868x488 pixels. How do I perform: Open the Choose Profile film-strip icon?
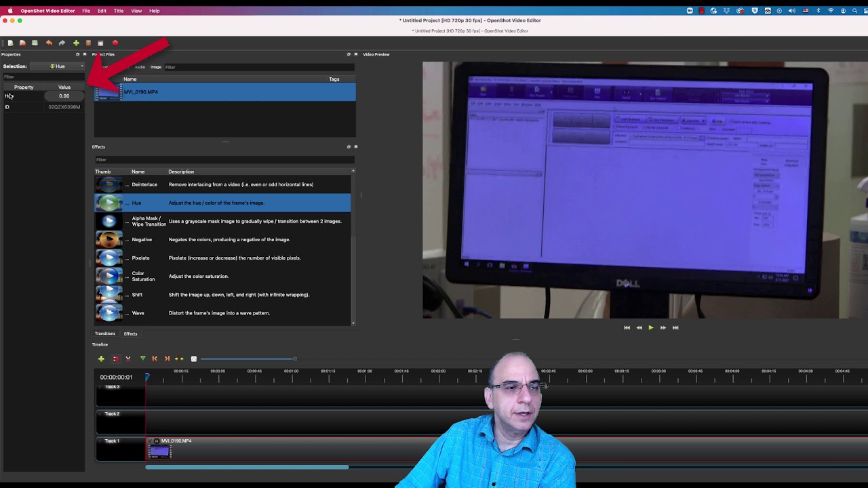click(x=88, y=43)
